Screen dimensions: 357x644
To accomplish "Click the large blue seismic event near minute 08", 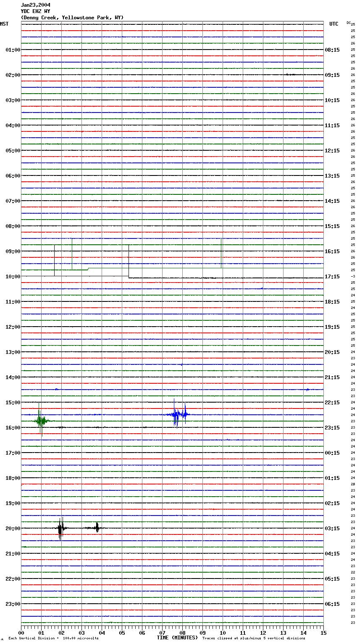I will coord(178,414).
